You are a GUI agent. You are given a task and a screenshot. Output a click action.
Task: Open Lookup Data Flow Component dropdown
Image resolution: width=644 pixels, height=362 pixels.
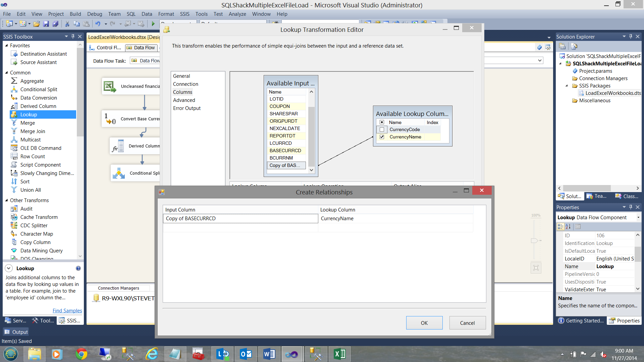tap(638, 218)
